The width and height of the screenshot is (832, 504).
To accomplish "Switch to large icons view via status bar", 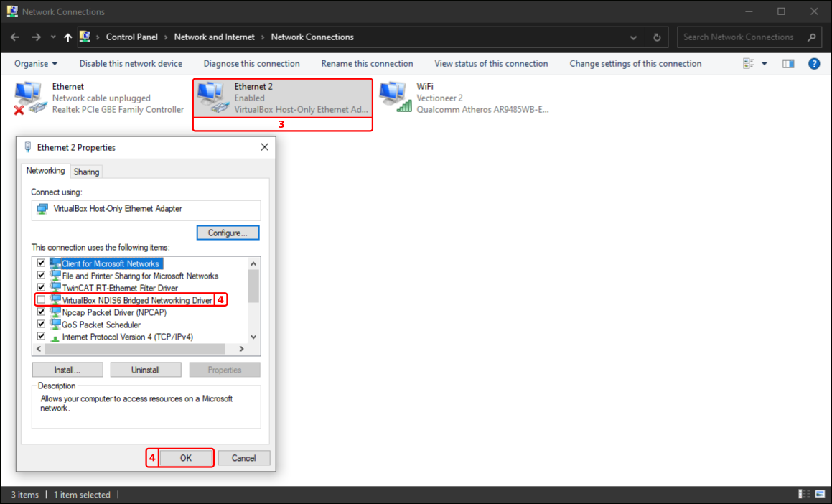I will tap(821, 494).
